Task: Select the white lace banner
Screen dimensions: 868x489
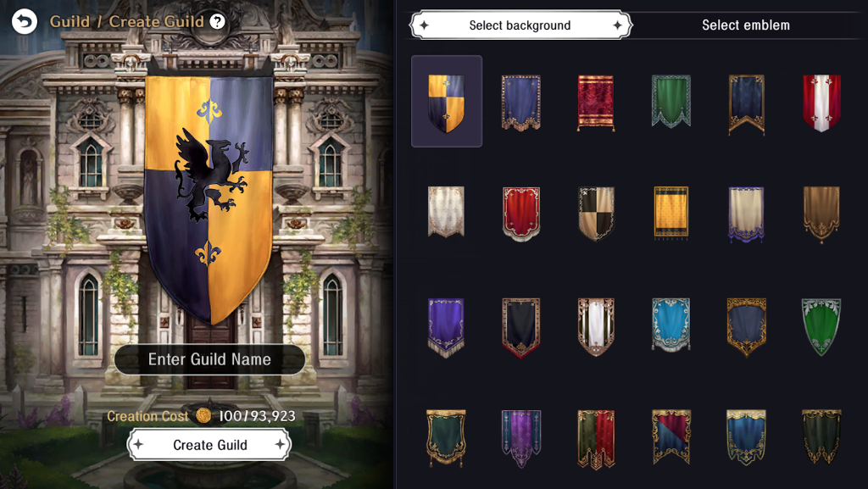Action: 446,211
